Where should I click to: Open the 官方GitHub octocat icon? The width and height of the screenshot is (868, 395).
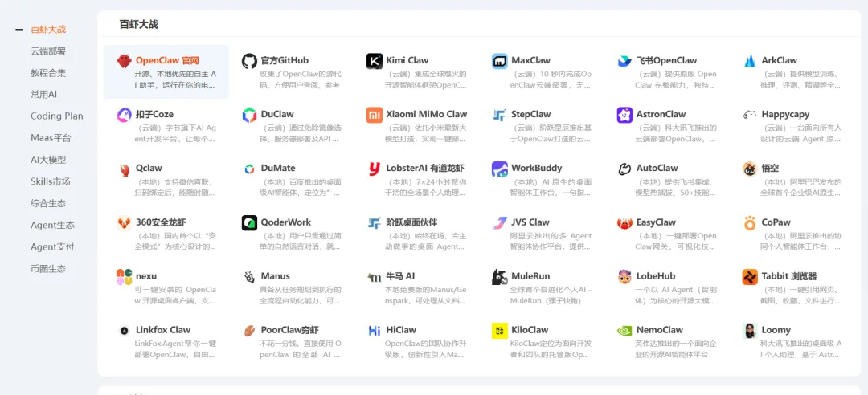point(250,61)
